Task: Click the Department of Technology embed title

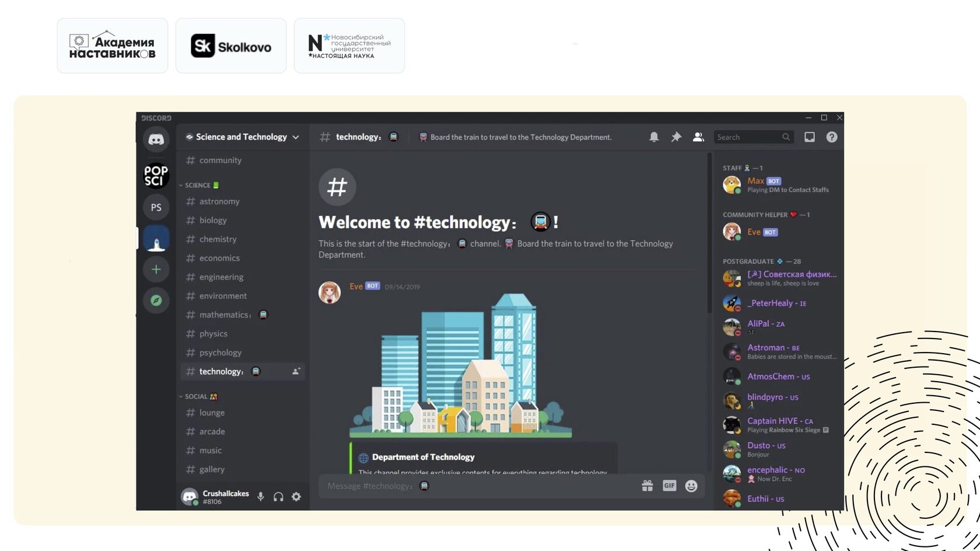Action: point(423,457)
